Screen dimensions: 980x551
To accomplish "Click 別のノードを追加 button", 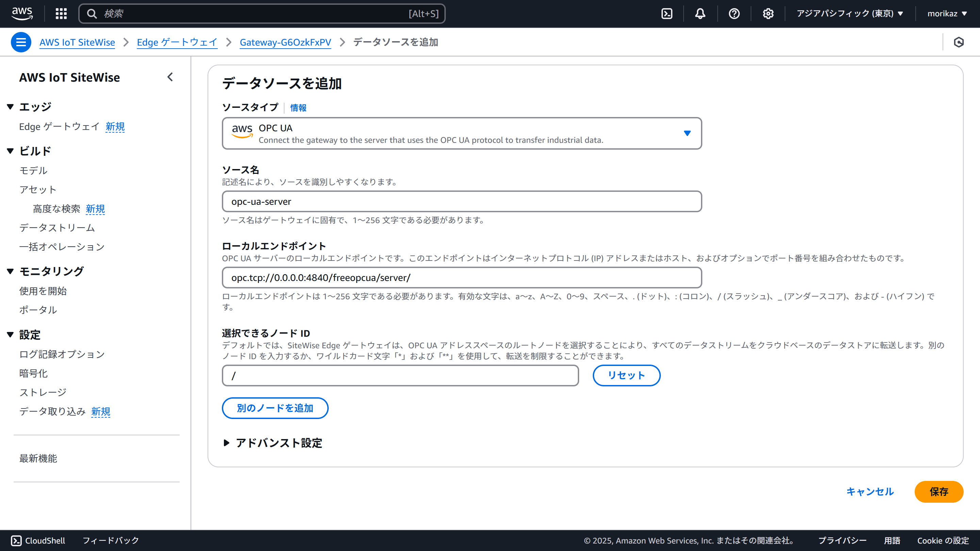I will pos(275,408).
